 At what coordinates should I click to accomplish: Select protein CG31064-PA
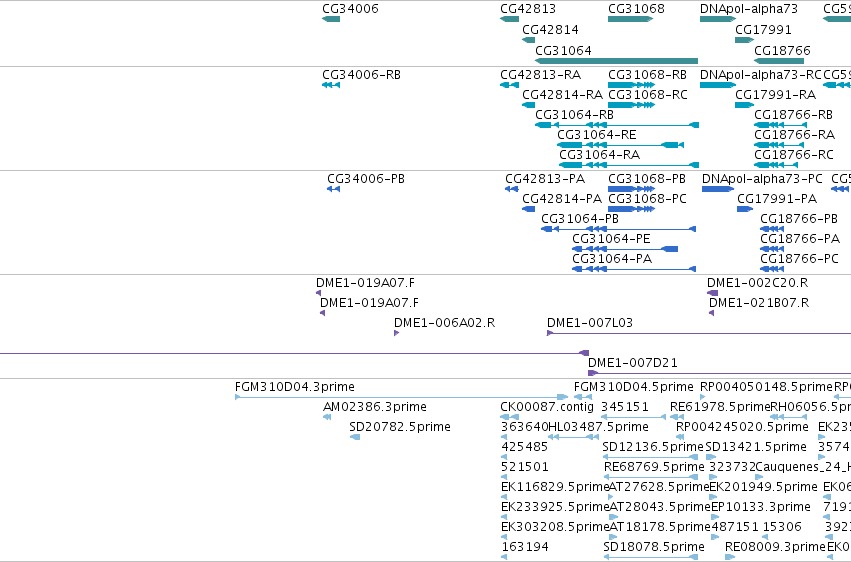point(612,259)
